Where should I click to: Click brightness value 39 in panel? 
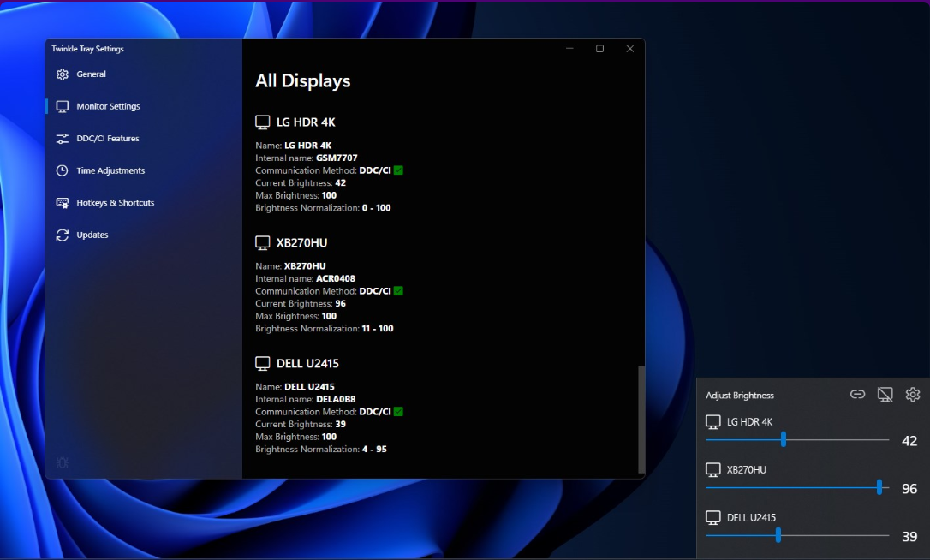909,537
